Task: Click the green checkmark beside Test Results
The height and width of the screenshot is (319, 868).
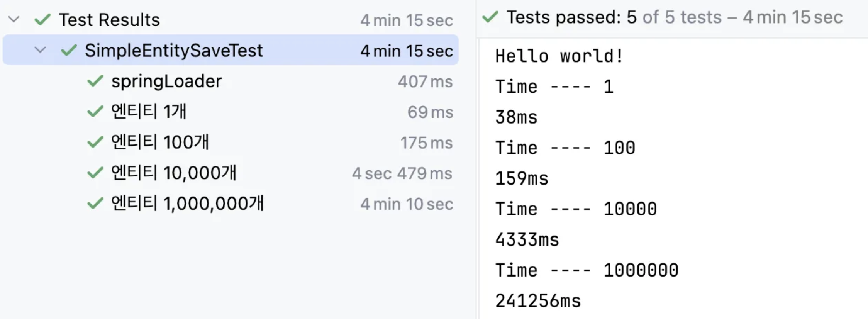Action: click(42, 19)
